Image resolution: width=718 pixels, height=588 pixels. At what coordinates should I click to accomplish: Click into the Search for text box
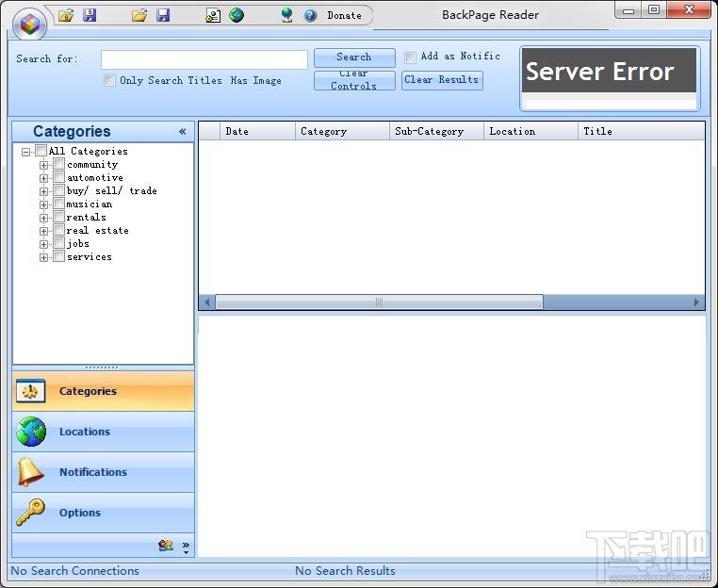pos(204,59)
